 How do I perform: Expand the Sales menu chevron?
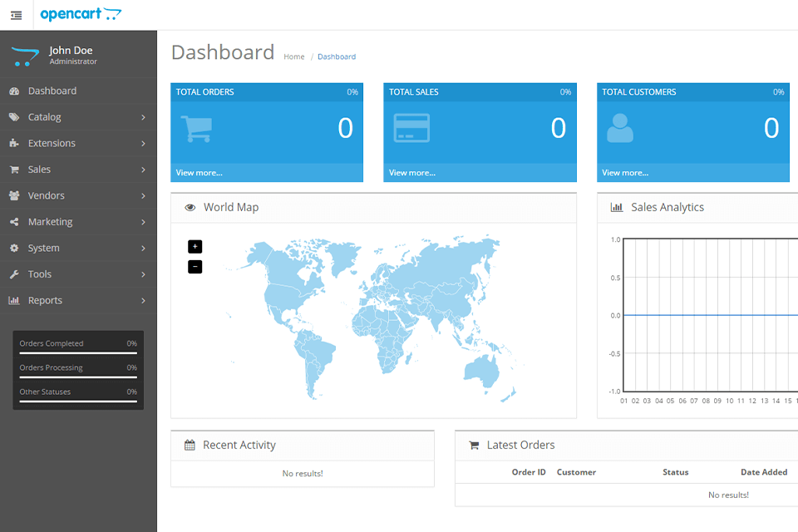pos(143,170)
